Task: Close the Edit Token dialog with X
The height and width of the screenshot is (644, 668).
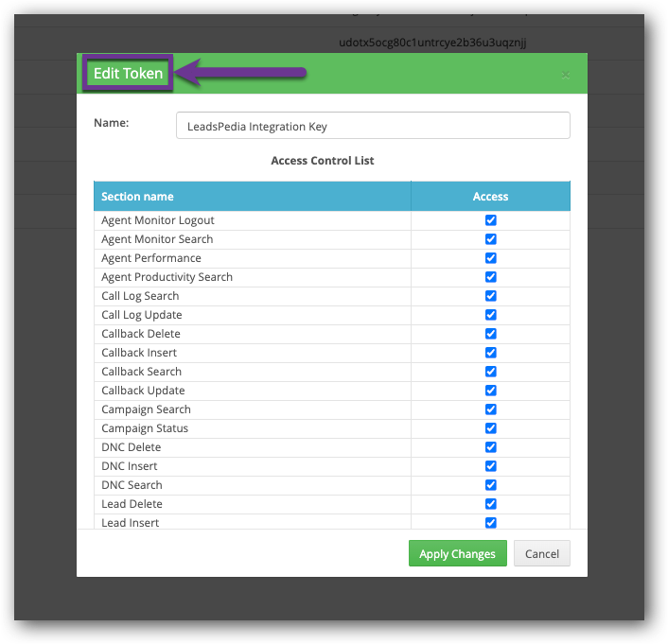Action: pyautogui.click(x=565, y=75)
